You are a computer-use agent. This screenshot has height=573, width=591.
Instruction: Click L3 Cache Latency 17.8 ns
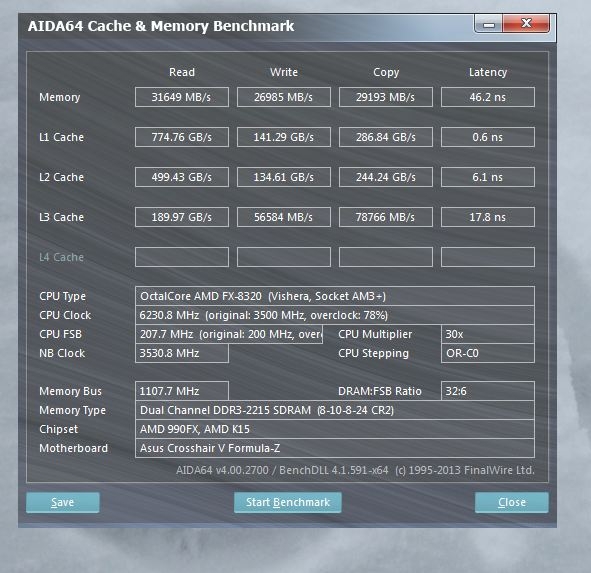(488, 217)
